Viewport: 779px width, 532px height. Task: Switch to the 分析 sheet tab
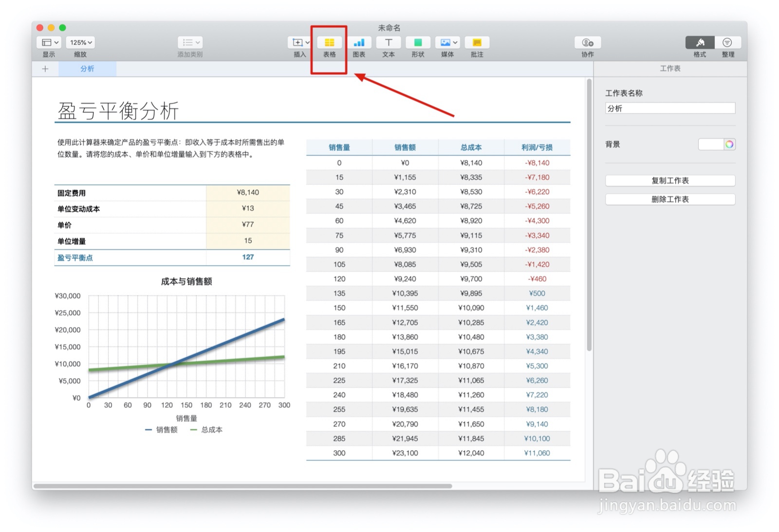coord(87,69)
